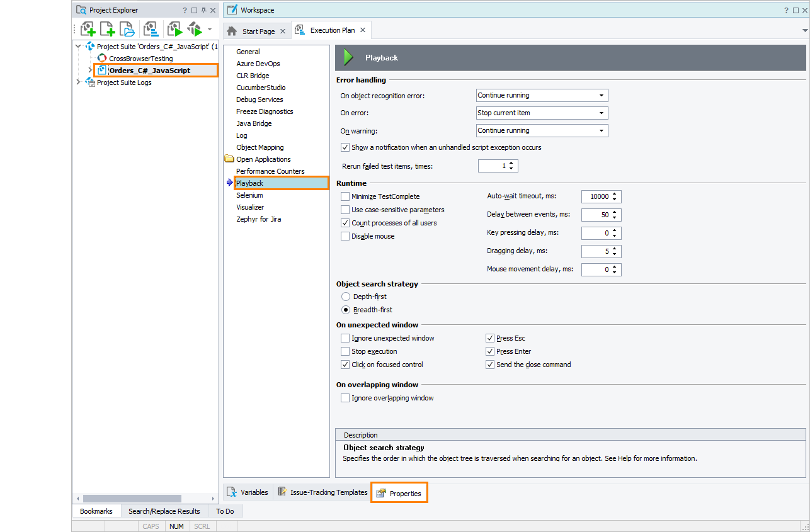The height and width of the screenshot is (532, 810).
Task: Select the Depth-first search strategy
Action: click(347, 297)
